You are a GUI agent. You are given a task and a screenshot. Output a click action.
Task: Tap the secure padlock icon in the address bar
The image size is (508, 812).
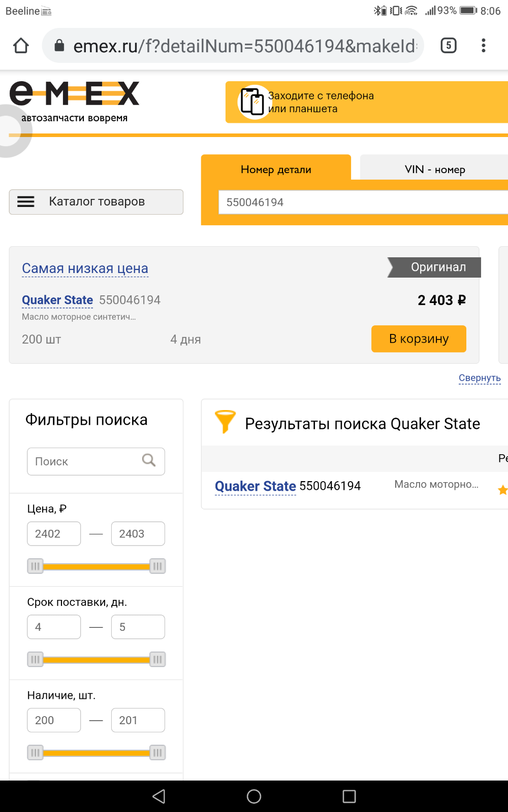point(59,46)
